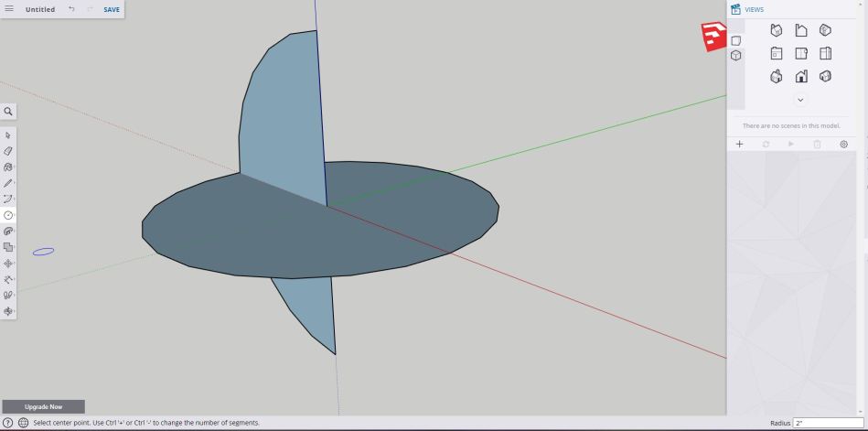Select the Eraser tool in left toolbar
868x431 pixels.
8,151
